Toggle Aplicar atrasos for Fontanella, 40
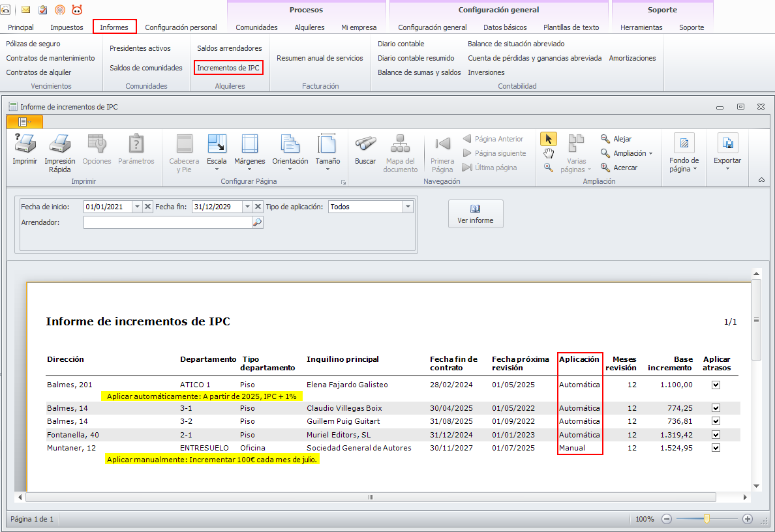Image resolution: width=775 pixels, height=532 pixels. tap(716, 435)
